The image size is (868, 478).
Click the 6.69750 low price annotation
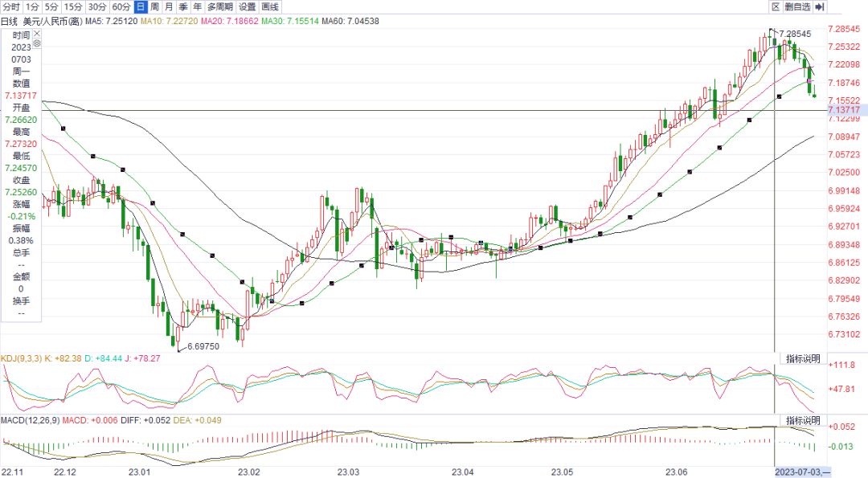tap(203, 346)
